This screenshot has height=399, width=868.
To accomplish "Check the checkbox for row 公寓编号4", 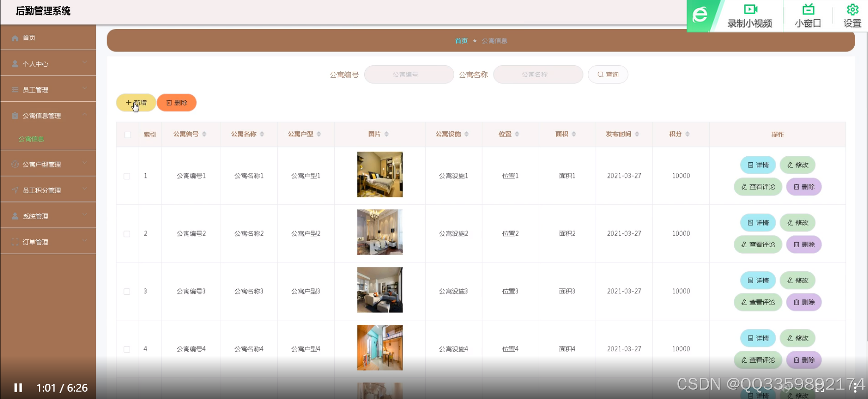I will [127, 349].
